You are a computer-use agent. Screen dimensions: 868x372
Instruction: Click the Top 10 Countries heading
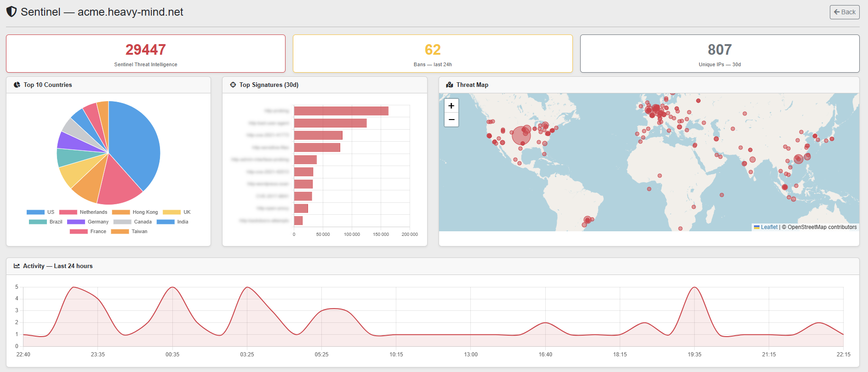tap(48, 85)
